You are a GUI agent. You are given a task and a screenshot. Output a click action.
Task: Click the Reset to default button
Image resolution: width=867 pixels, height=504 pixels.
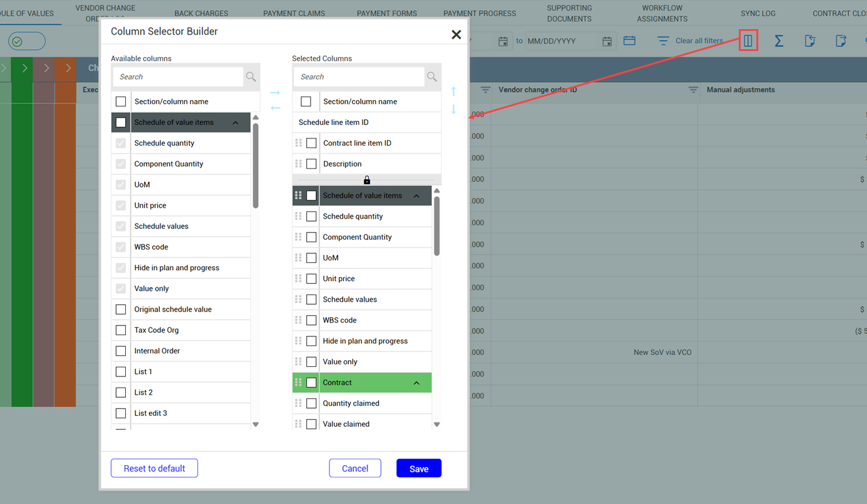(x=154, y=468)
